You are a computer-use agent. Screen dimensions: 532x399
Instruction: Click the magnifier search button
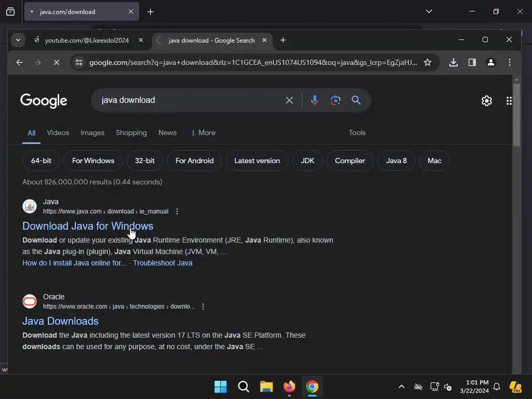356,100
